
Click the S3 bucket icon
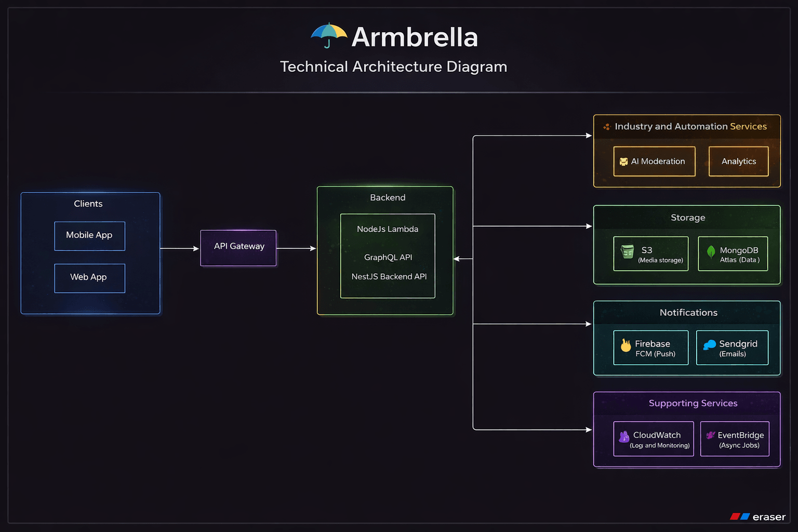pyautogui.click(x=627, y=252)
